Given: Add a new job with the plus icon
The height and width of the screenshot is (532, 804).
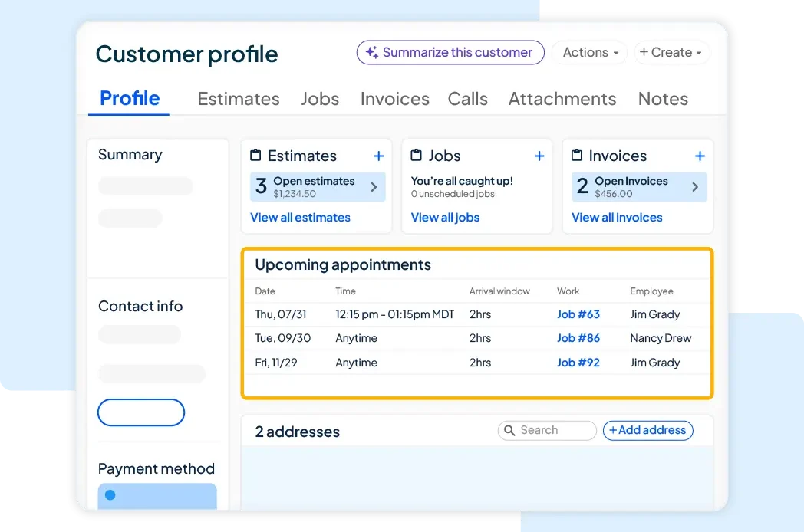Looking at the screenshot, I should pyautogui.click(x=539, y=156).
